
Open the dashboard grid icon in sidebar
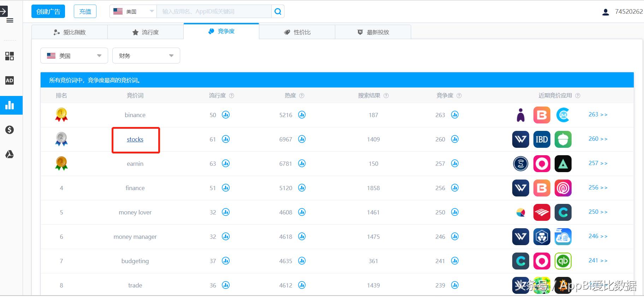10,56
